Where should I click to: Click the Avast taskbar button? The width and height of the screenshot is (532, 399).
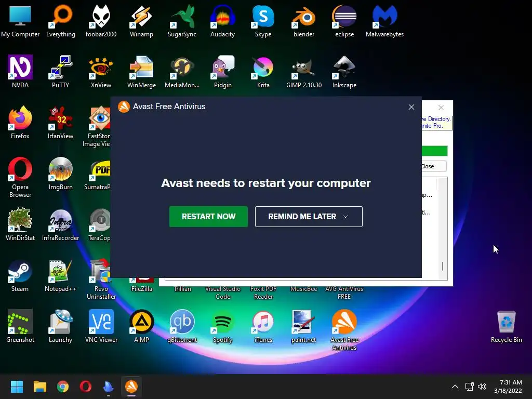click(131, 387)
